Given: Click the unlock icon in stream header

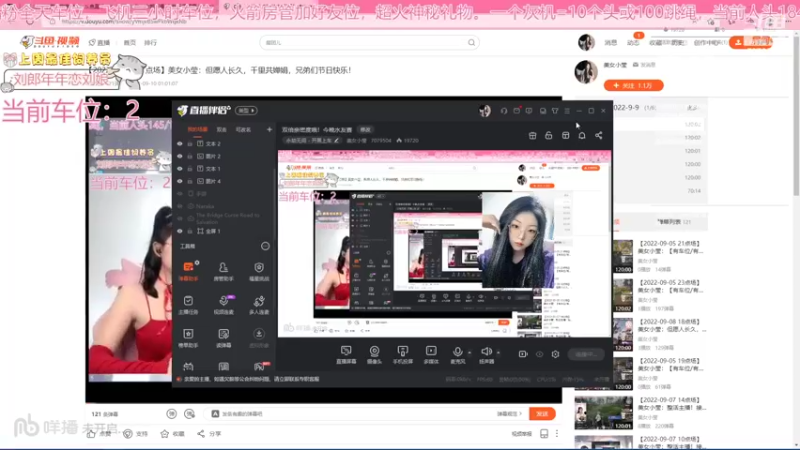Looking at the screenshot, I should 548,135.
